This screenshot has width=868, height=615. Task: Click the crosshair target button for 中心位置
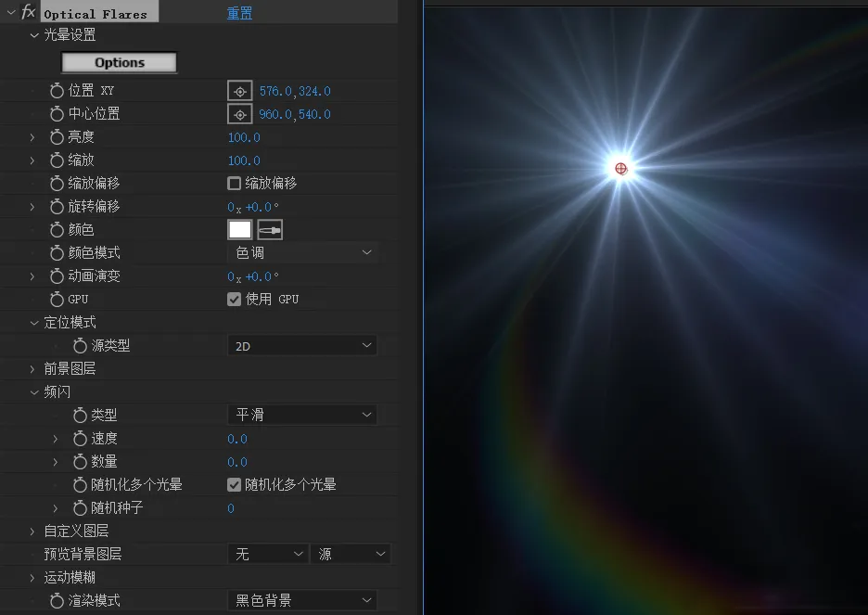pos(240,114)
